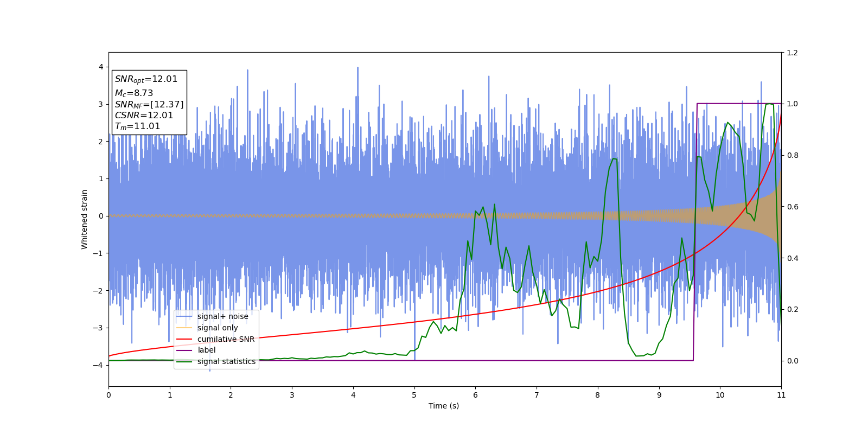868x434 pixels.
Task: Click the Mc=8.73 annotation text
Action: (134, 93)
